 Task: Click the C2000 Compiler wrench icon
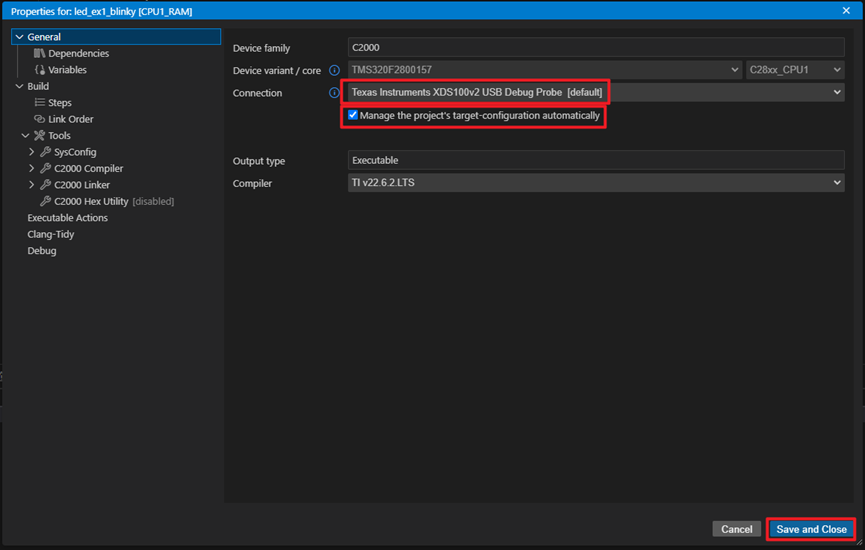(45, 168)
